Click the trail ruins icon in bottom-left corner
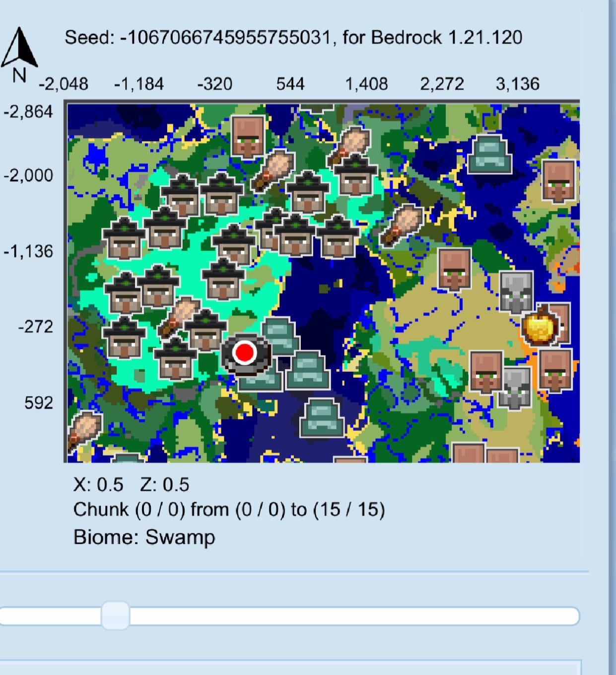Screen dimensions: 616x675 (83, 430)
